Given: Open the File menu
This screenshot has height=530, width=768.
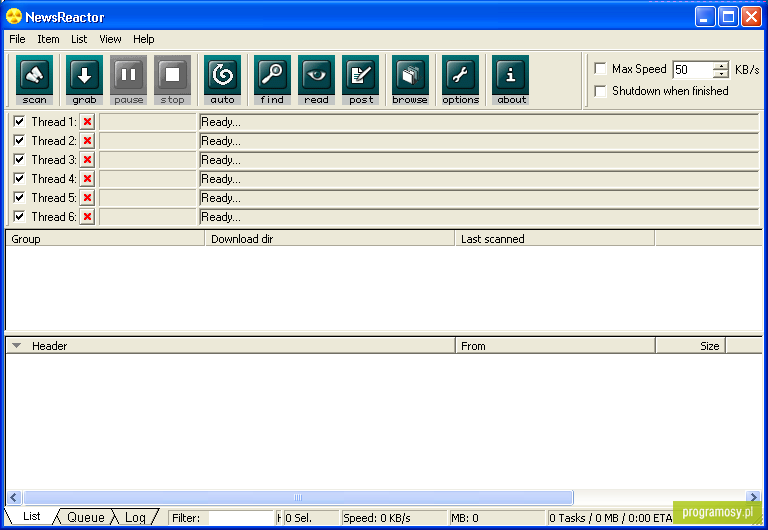Looking at the screenshot, I should [17, 39].
